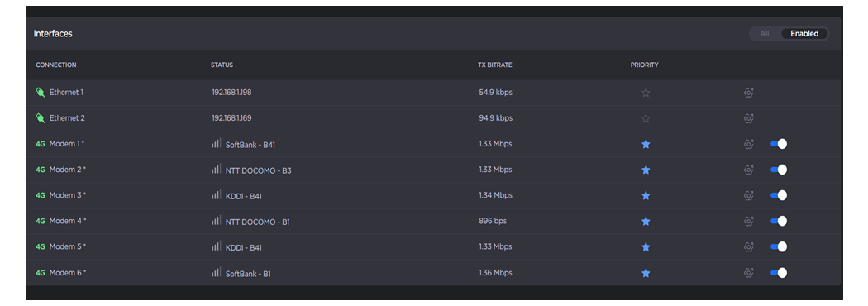Click the PRIORITY column header
868x306 pixels.
644,65
